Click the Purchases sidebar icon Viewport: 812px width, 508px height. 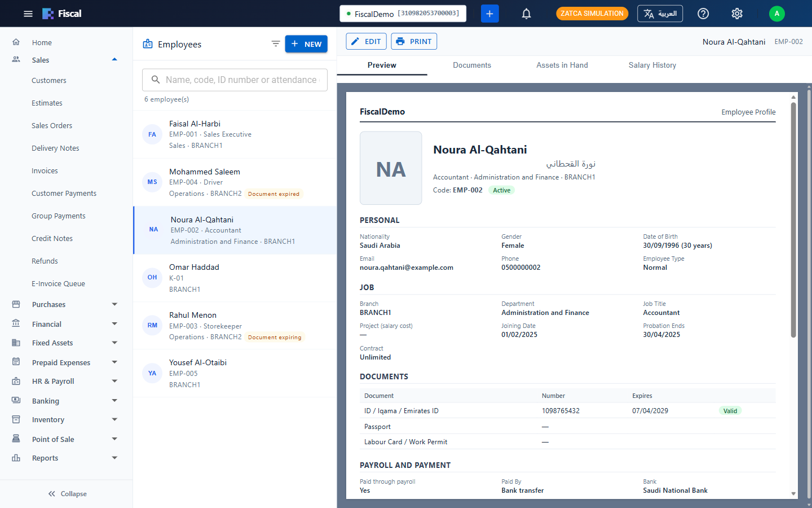click(x=16, y=304)
